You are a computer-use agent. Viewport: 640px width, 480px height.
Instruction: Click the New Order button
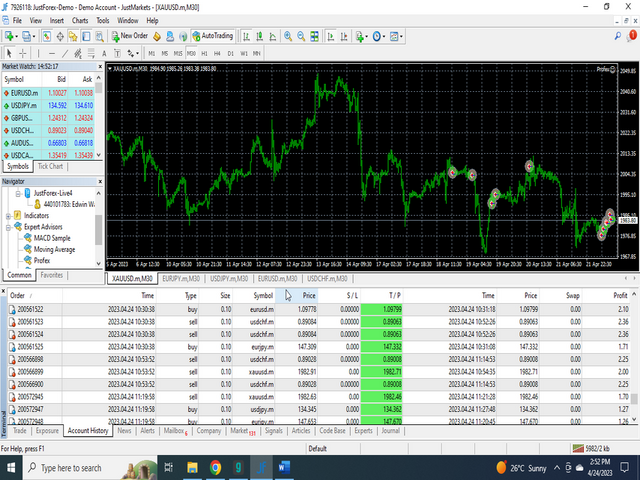point(129,36)
